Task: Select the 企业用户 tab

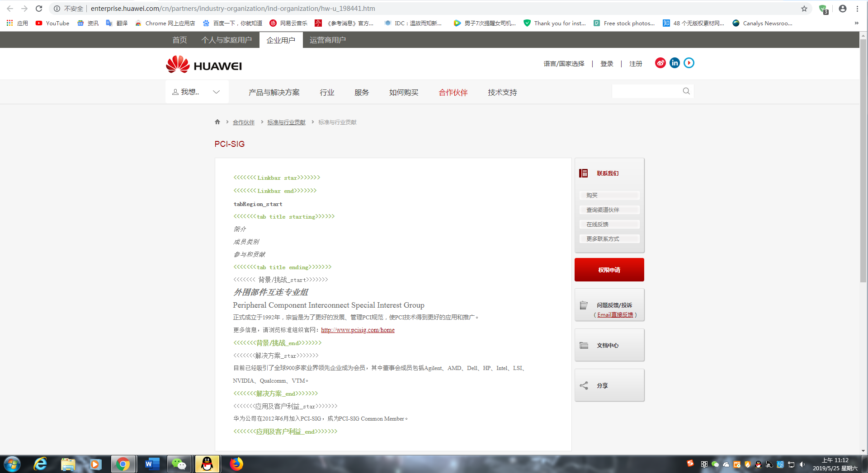Action: [281, 40]
